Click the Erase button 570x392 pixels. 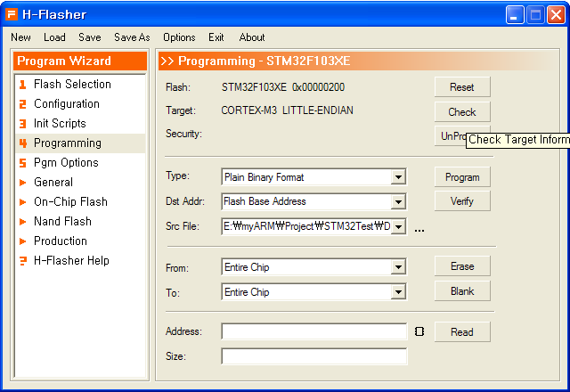pos(462,266)
